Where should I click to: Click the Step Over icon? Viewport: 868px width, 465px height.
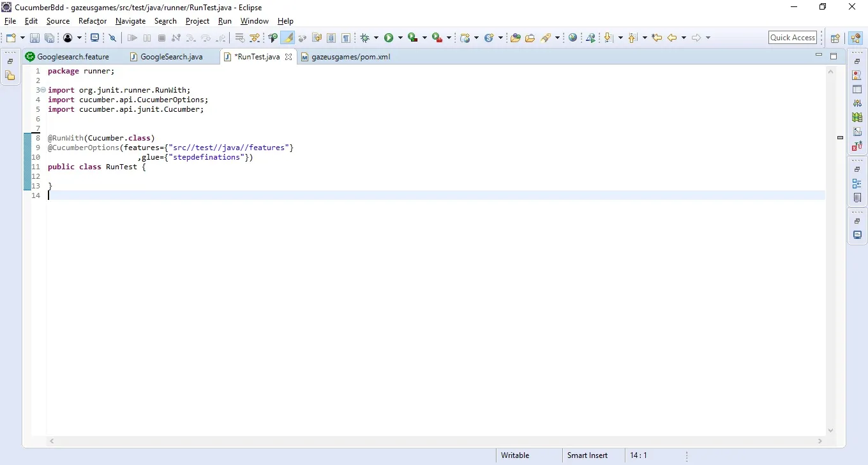[206, 38]
